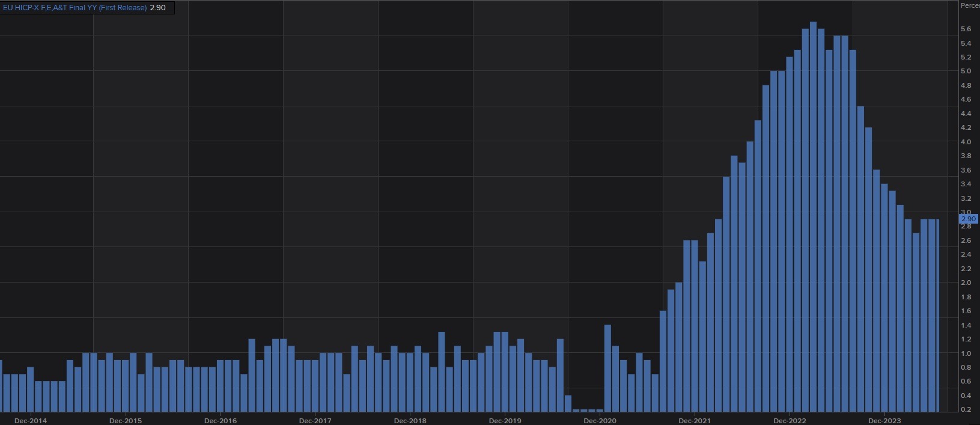This screenshot has height=425, width=980.
Task: Click the 1.4 bar just after Dec-2020
Action: coord(607,368)
